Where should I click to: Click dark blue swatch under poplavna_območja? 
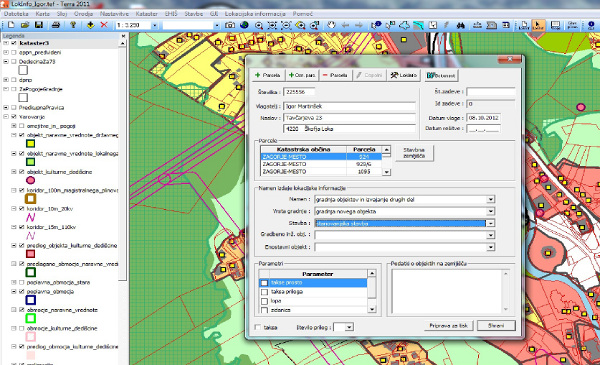coord(31,300)
